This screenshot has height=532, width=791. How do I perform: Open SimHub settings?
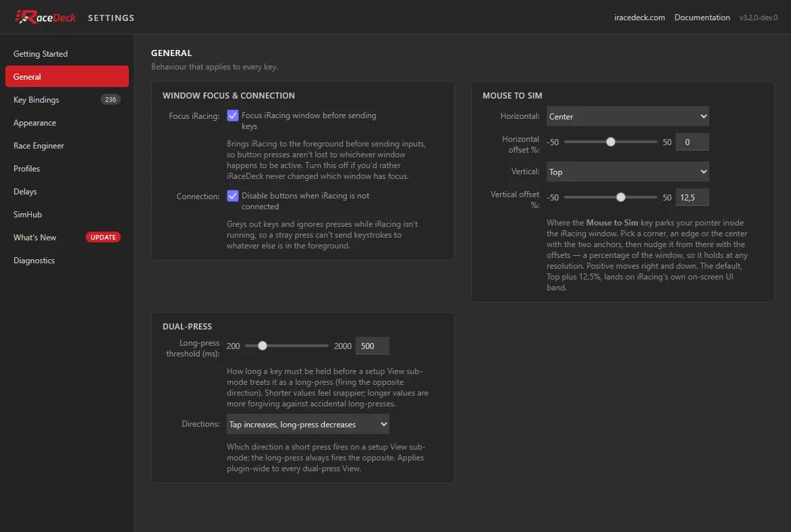tap(67, 215)
